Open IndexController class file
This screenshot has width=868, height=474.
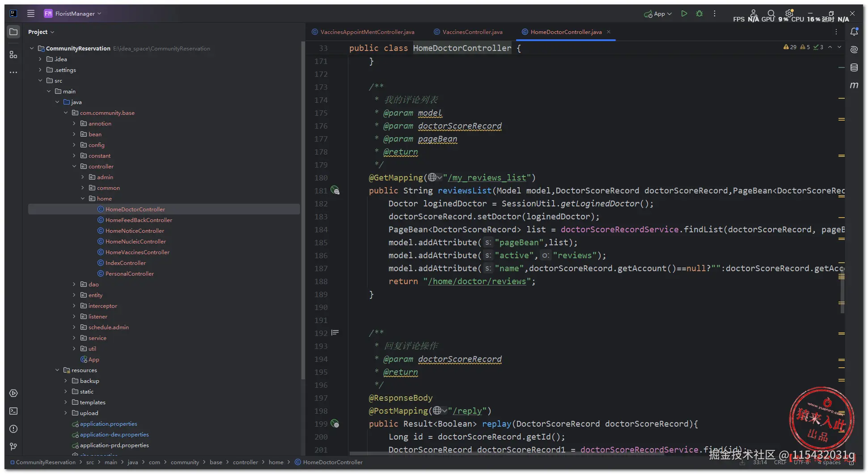pos(125,263)
